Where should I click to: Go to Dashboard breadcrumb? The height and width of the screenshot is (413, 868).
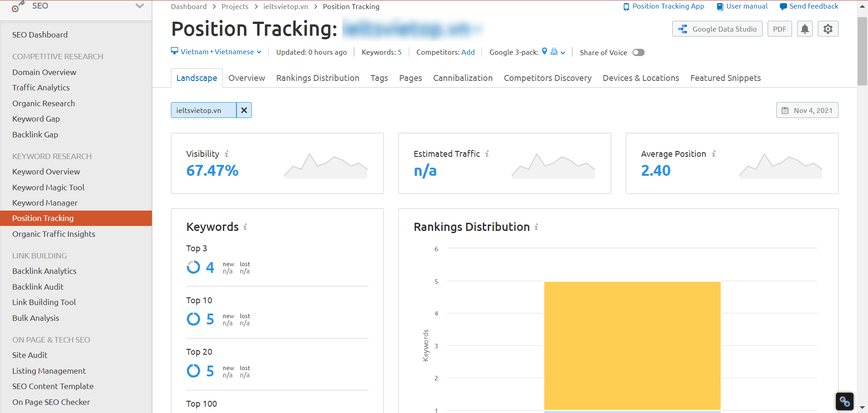pos(189,7)
